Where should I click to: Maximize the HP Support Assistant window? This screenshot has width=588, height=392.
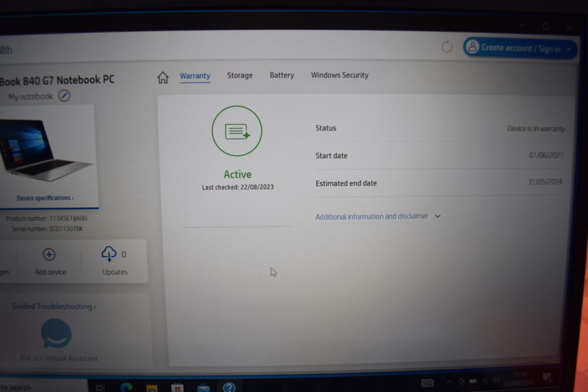point(546,26)
